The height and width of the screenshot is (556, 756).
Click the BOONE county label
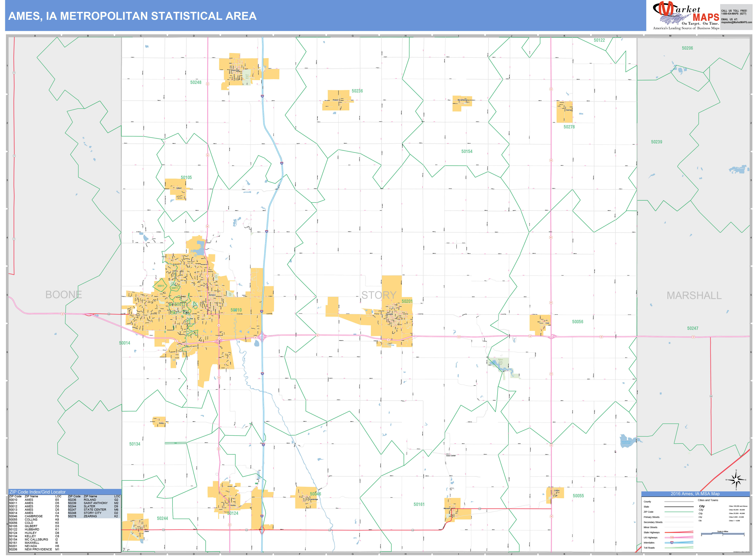[x=64, y=295]
